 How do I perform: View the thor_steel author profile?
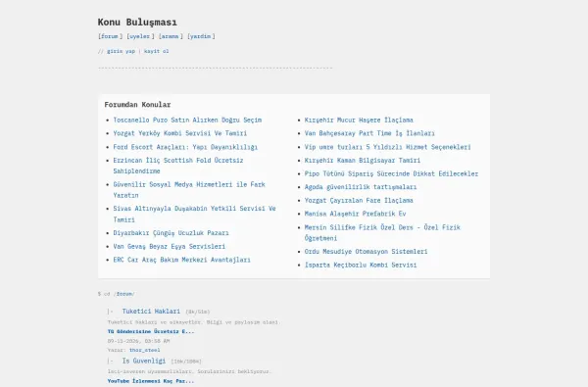145,350
